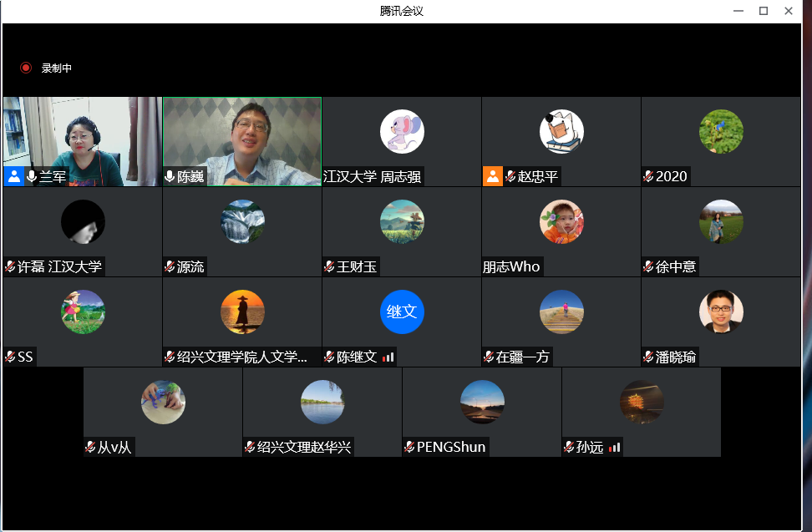The height and width of the screenshot is (532, 812).
Task: Click the microphone icon next to 陈巍
Action: pos(170,176)
